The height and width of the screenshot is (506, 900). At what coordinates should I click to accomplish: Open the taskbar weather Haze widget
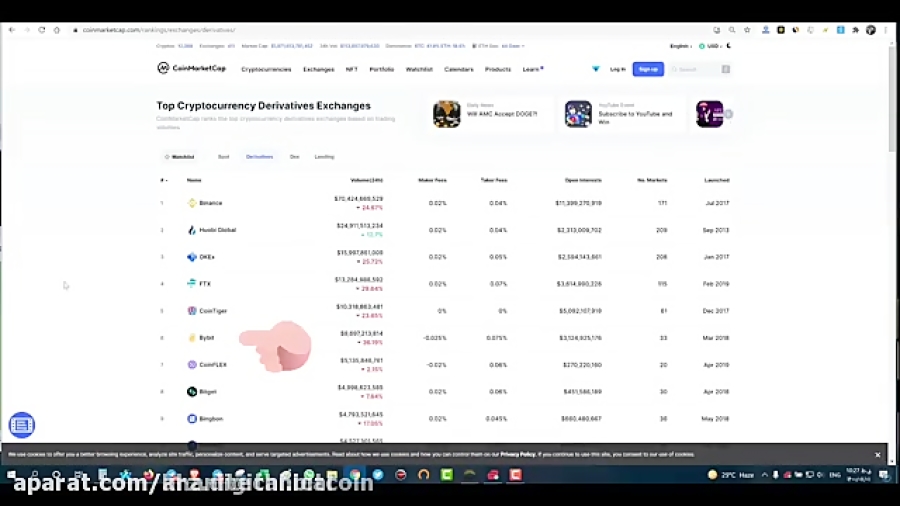point(731,475)
